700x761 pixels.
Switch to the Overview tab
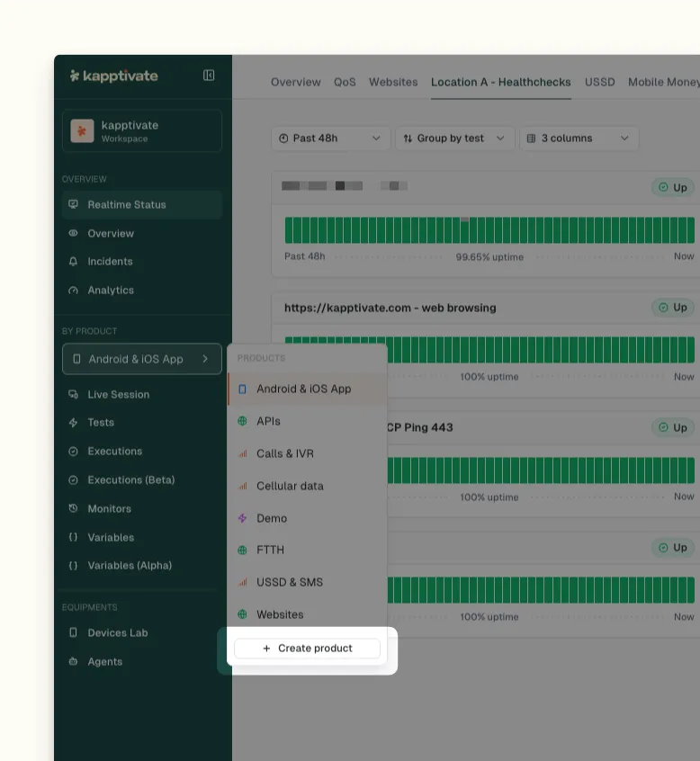point(296,82)
